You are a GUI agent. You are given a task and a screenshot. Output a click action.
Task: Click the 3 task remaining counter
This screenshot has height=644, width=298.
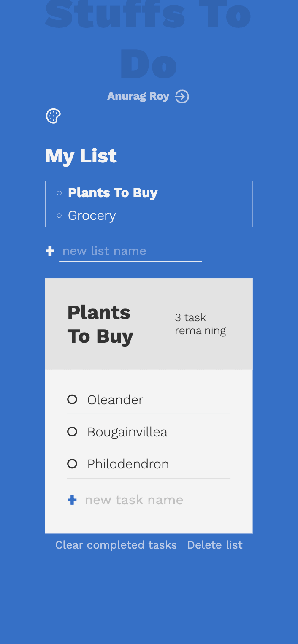coord(200,324)
